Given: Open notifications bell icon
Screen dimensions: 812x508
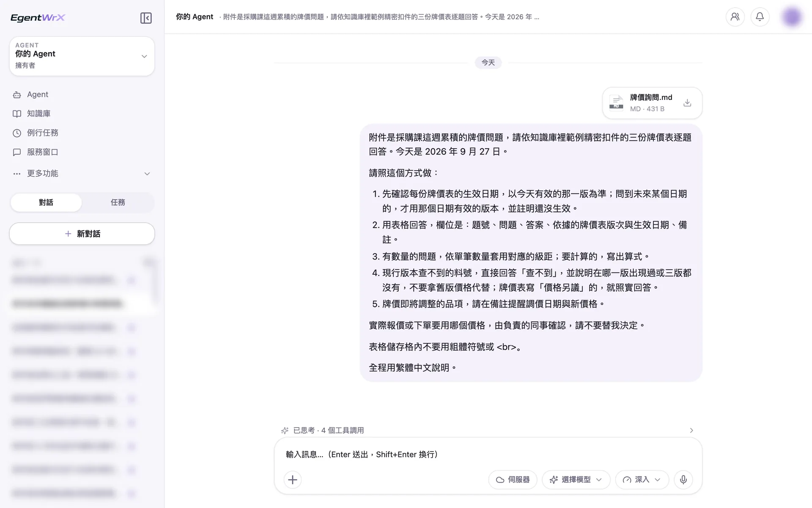Looking at the screenshot, I should (x=760, y=17).
